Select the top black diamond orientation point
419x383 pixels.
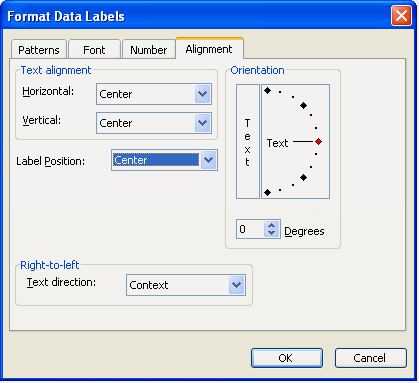tap(267, 91)
